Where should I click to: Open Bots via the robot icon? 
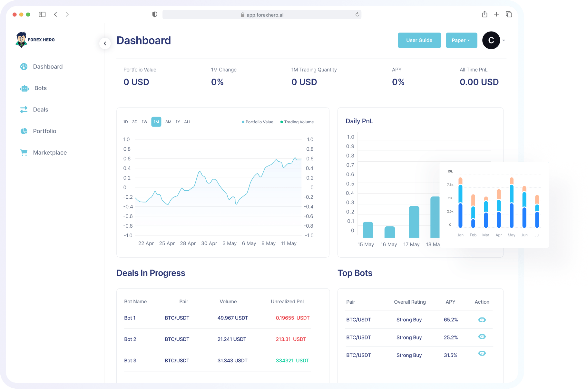pos(24,88)
